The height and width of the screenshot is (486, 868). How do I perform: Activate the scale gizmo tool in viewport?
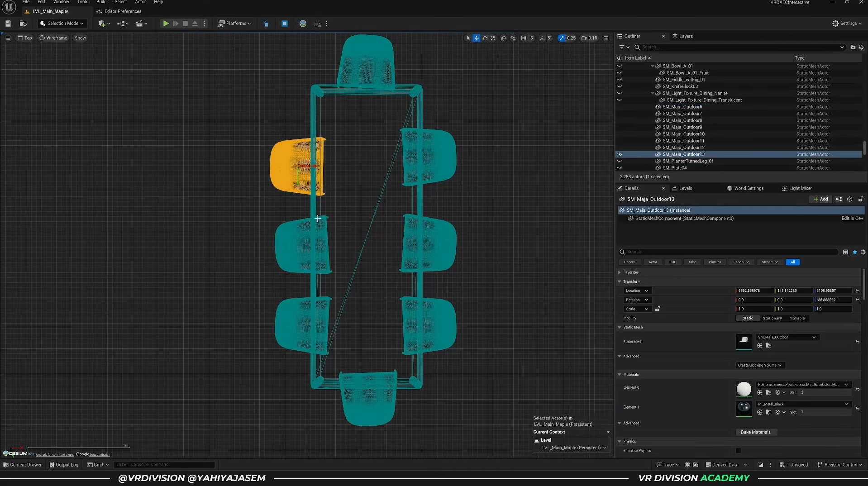(x=493, y=38)
